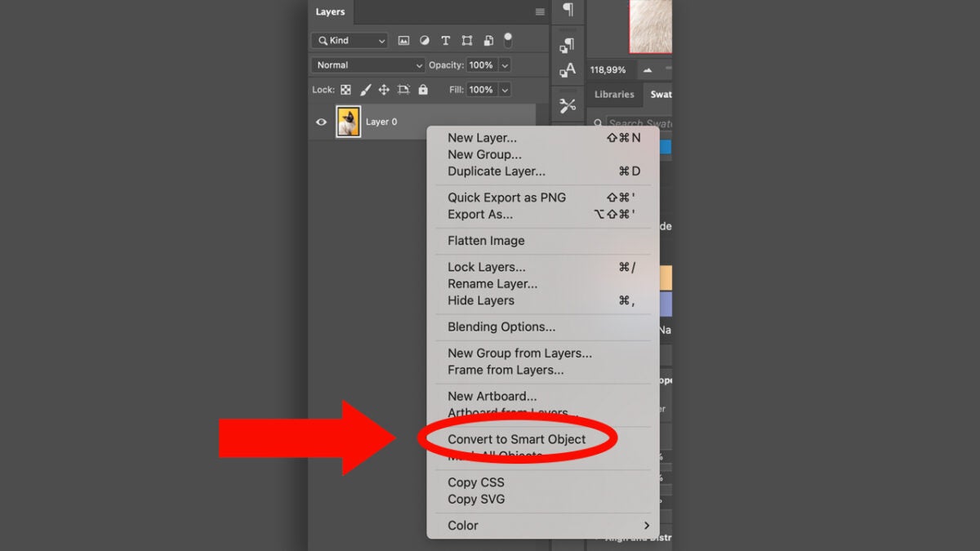This screenshot has width=980, height=551.
Task: Open the Layers panel hamburger menu
Action: [x=540, y=12]
